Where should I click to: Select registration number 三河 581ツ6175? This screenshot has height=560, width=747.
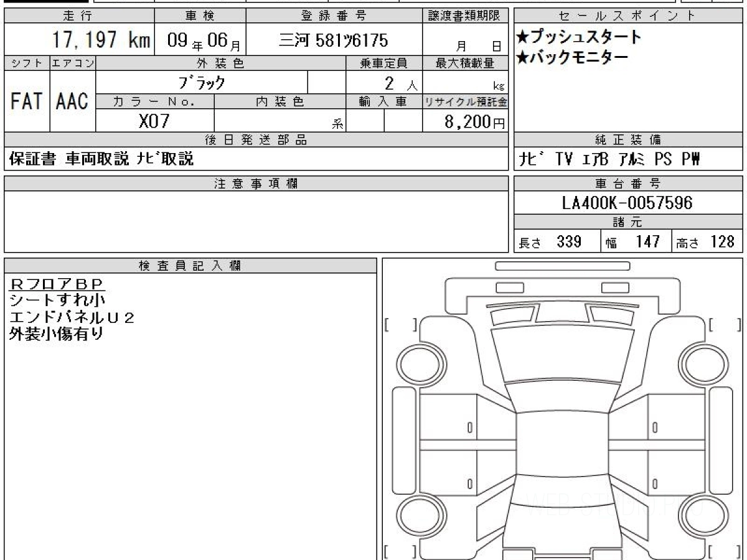coord(334,41)
